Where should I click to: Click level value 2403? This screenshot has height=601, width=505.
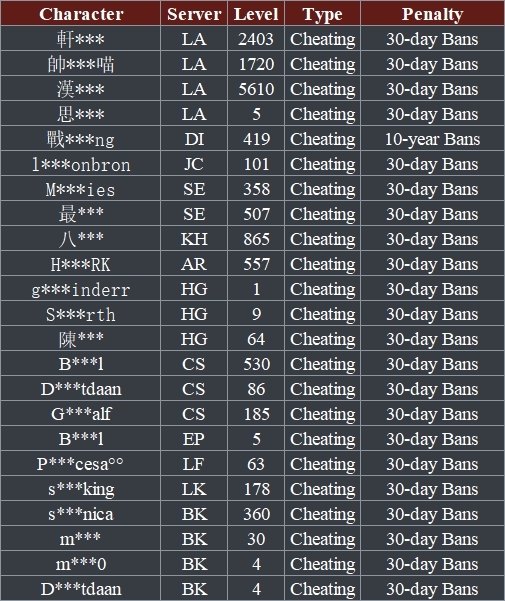(256, 39)
